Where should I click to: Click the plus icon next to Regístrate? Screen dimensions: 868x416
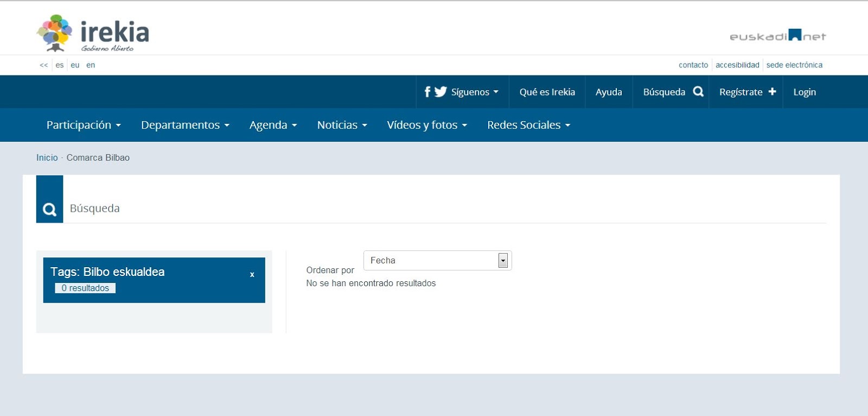coord(772,92)
